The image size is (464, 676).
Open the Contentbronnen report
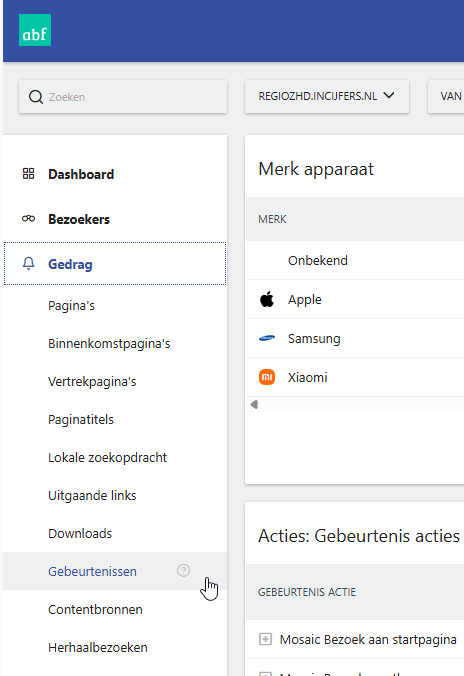(95, 609)
